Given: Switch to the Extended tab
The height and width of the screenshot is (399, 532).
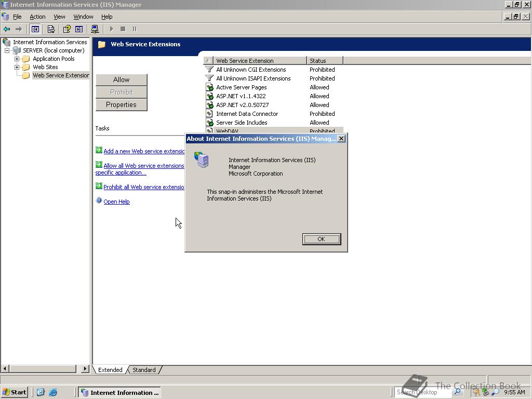Looking at the screenshot, I should coord(110,370).
